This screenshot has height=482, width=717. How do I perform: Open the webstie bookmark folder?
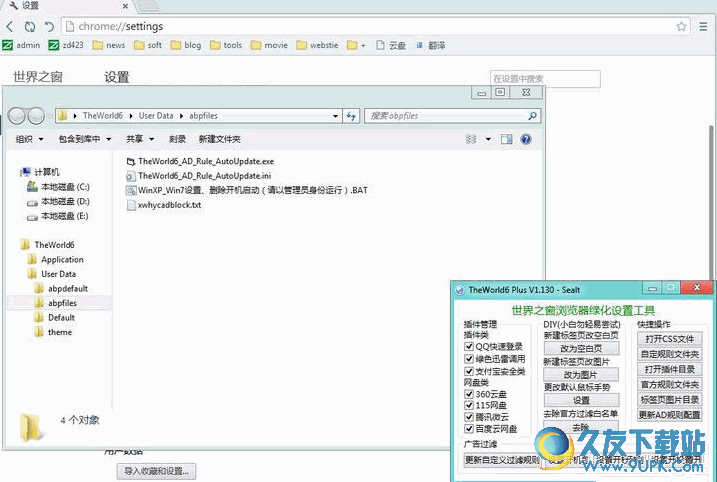coord(317,45)
